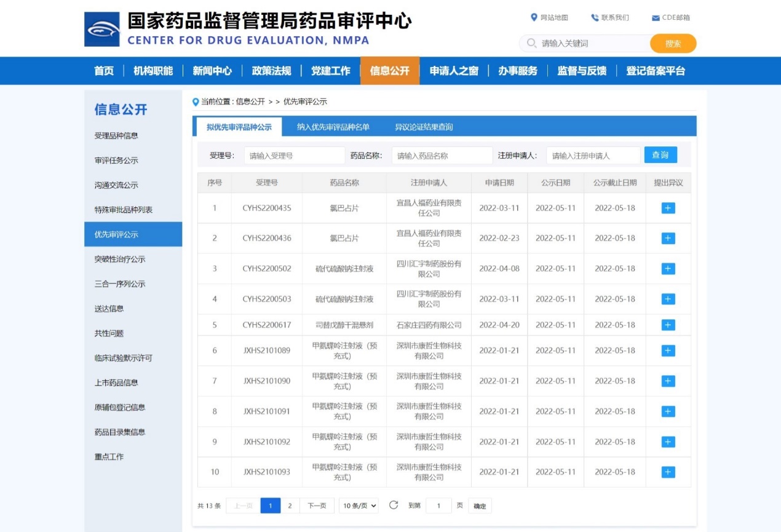The image size is (781, 532).
Task: Open 审评任务公示 in the sidebar
Action: coord(133,160)
